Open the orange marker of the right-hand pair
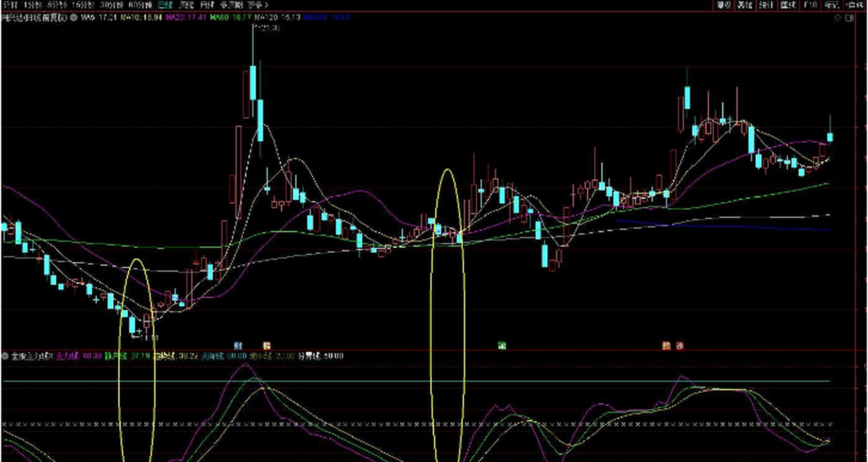 coord(666,346)
